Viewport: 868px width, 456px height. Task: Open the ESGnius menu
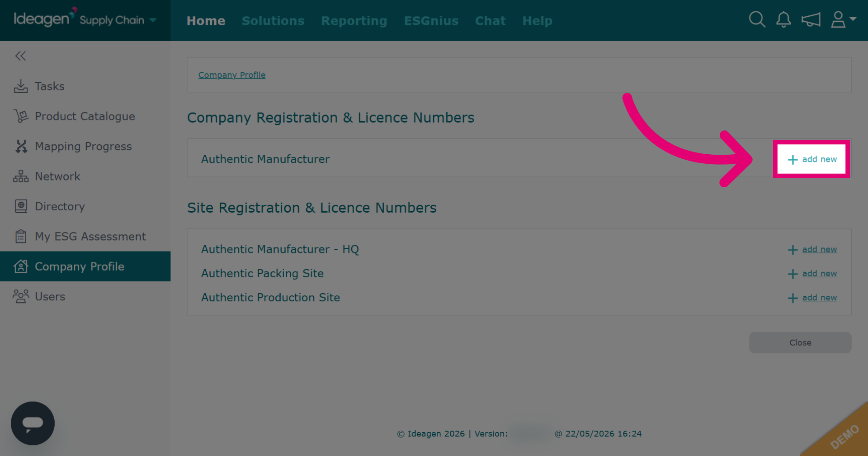[431, 21]
